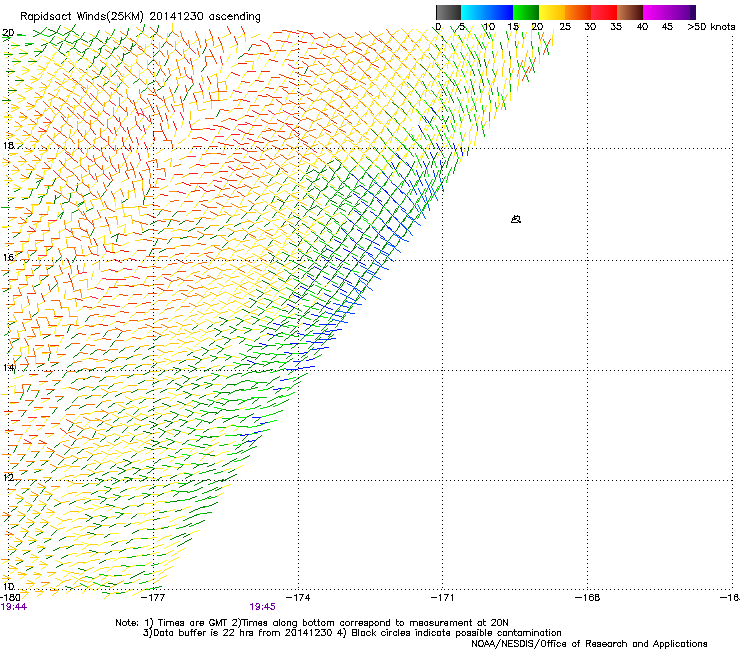Click the longitude label '-171'
The height and width of the screenshot is (650, 740).
click(443, 598)
